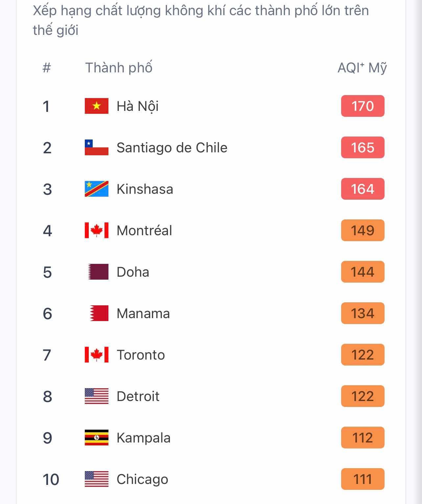Open the Santiago de Chile city link
The width and height of the screenshot is (422, 504).
(172, 148)
